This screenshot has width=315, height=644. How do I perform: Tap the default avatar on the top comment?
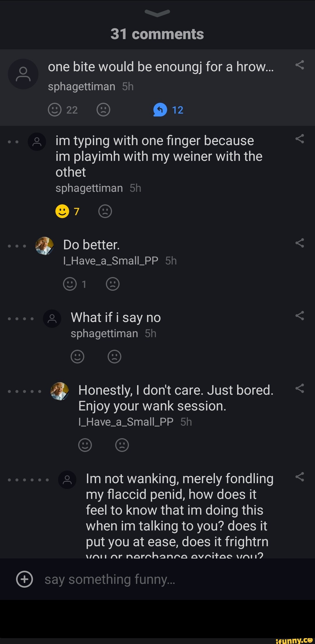click(23, 74)
